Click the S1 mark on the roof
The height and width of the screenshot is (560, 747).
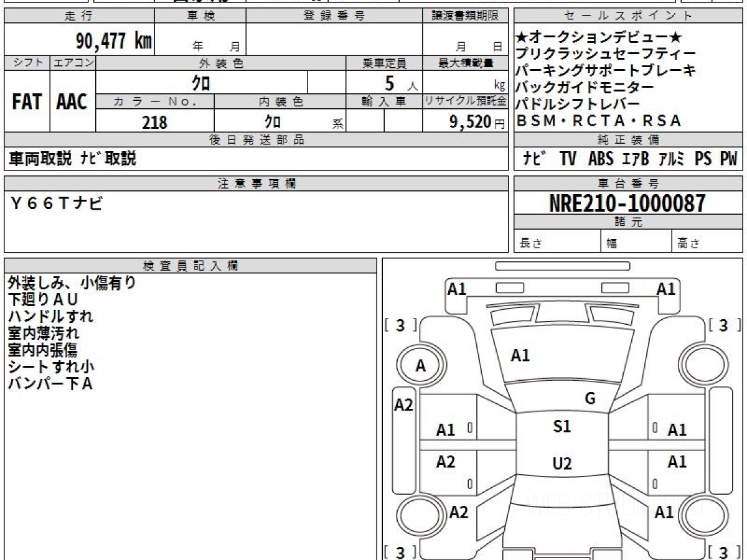pyautogui.click(x=561, y=427)
